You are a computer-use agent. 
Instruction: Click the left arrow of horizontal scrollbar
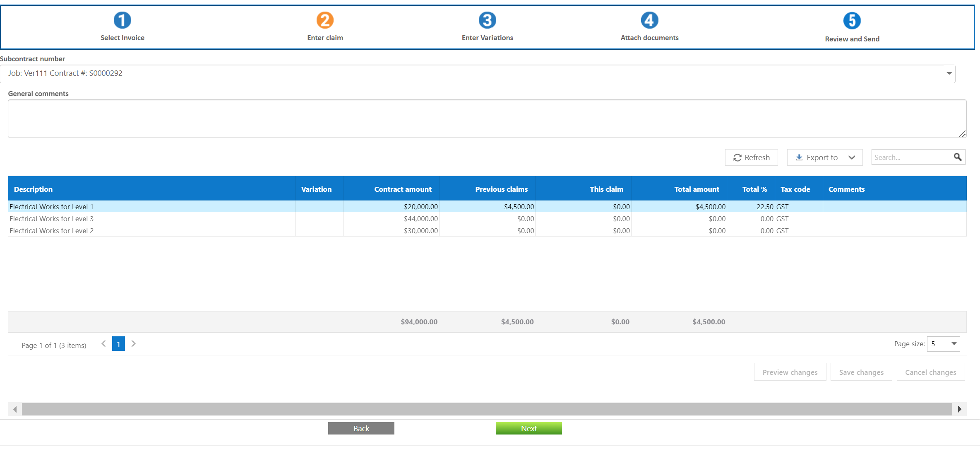pyautogui.click(x=15, y=409)
